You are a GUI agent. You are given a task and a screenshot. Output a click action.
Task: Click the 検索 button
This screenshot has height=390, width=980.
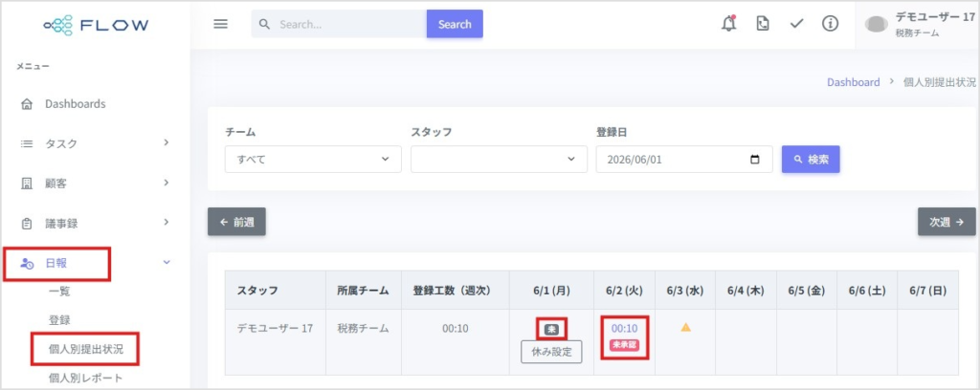coord(811,159)
